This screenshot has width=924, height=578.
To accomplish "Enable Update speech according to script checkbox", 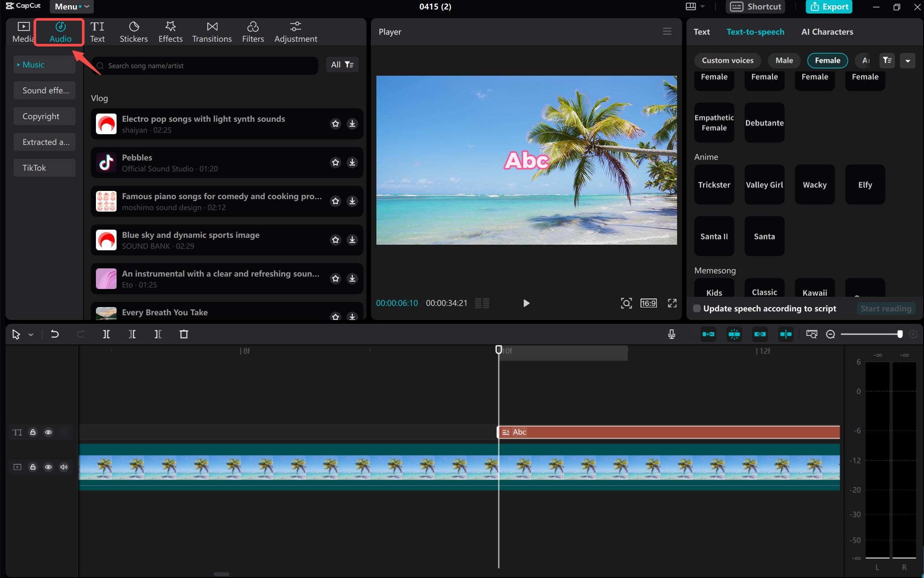I will coord(697,308).
